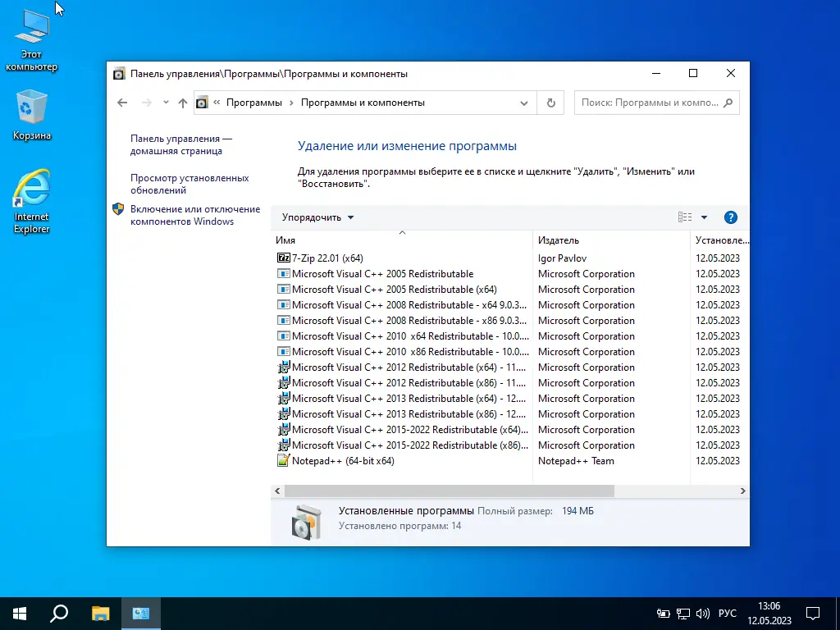
Task: Open Включение или отключение компонентов Windows link
Action: coord(195,216)
